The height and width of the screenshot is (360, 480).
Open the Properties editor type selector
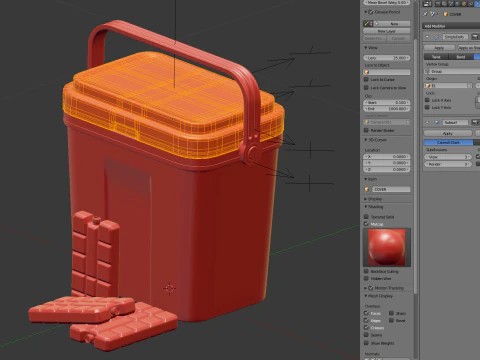pyautogui.click(x=427, y=4)
